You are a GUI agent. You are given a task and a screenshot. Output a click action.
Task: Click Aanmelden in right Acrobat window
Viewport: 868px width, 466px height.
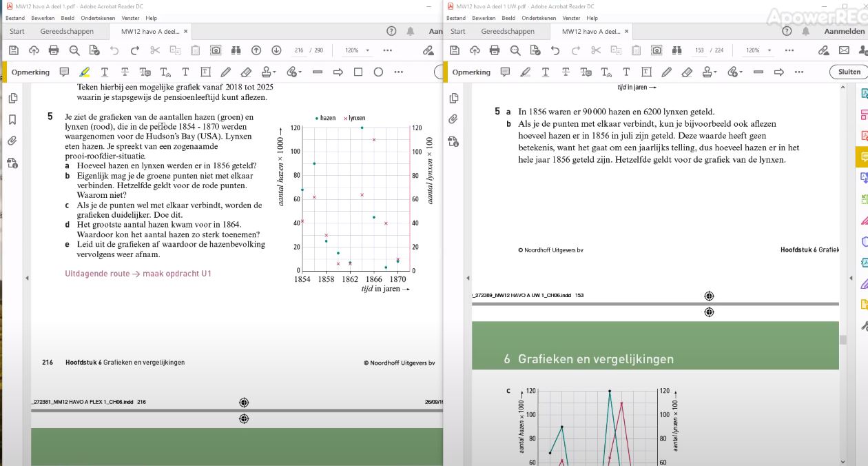point(843,31)
